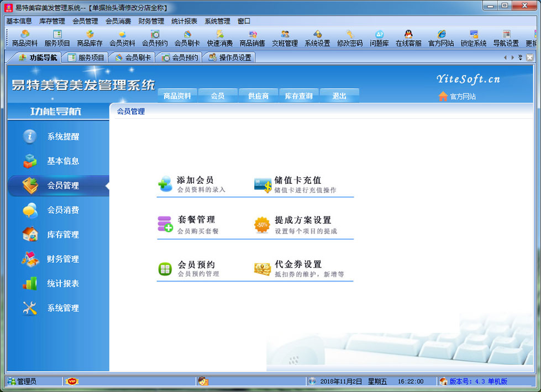Open 修改密码 toolbar icon
The image size is (541, 392).
(350, 38)
